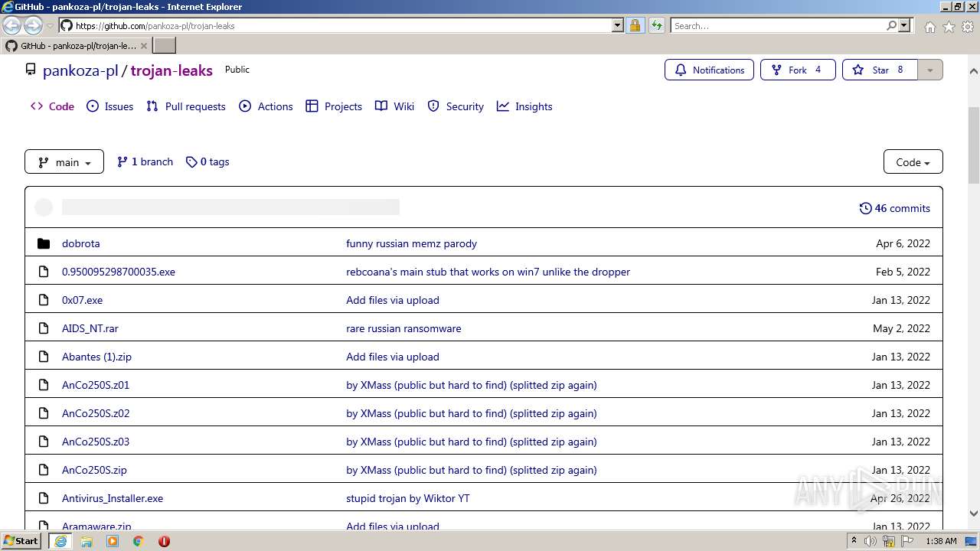Open file AIDS_NT.rar
This screenshot has height=551, width=980.
(90, 328)
